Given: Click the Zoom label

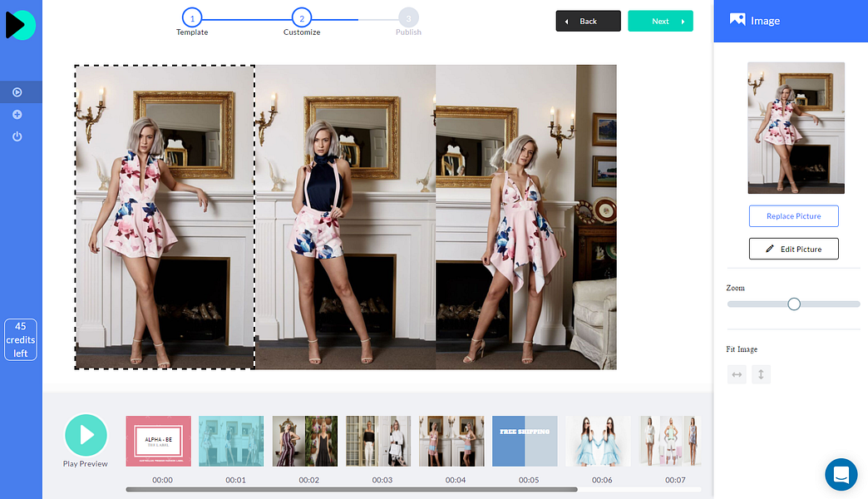Looking at the screenshot, I should pyautogui.click(x=735, y=288).
